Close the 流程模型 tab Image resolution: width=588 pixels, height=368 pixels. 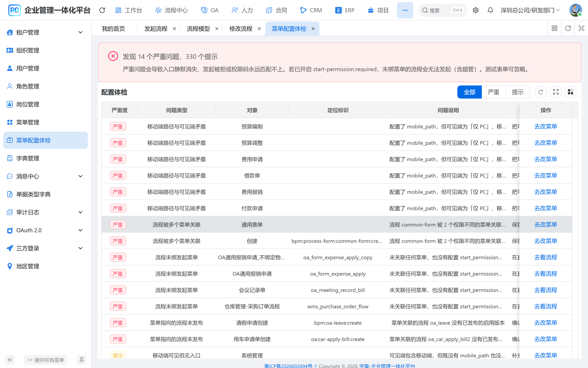point(217,29)
